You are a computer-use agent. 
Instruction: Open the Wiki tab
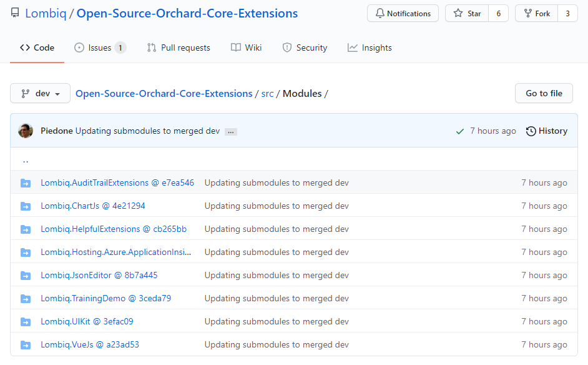coord(247,47)
